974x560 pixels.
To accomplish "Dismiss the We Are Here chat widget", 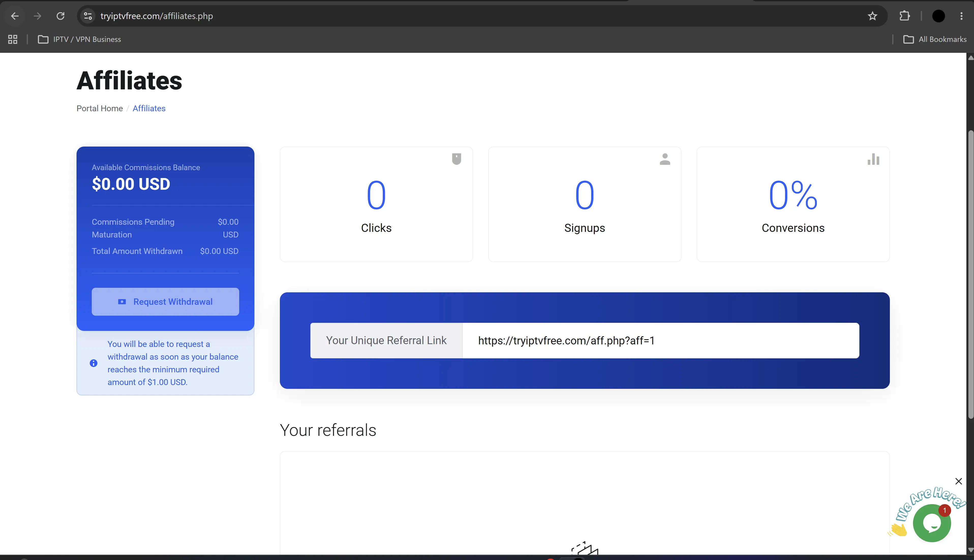I will [x=958, y=481].
